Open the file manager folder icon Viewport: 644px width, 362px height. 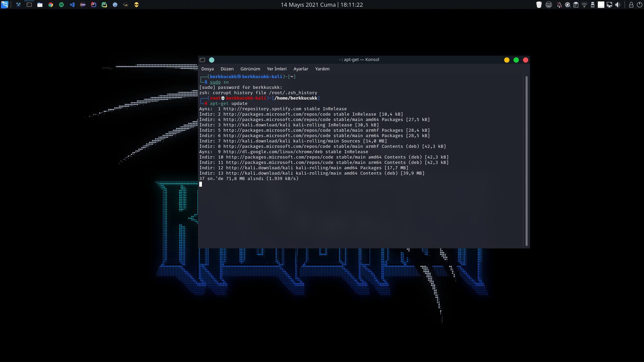(40, 5)
